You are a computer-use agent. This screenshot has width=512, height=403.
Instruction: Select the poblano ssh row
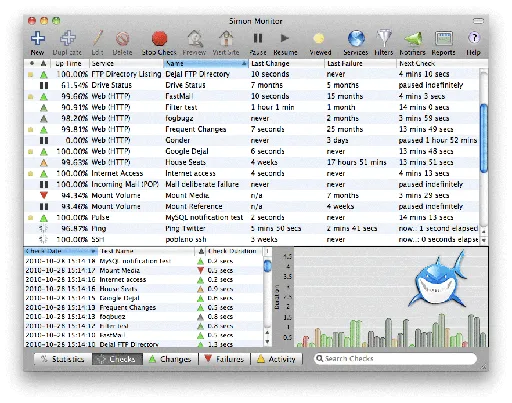[x=252, y=239]
